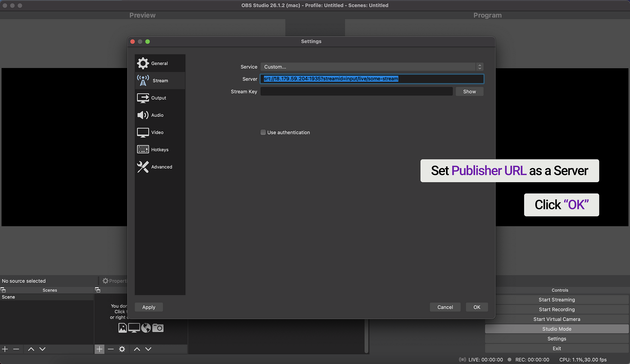630x364 pixels.
Task: Click the Stream settings icon
Action: click(x=143, y=80)
